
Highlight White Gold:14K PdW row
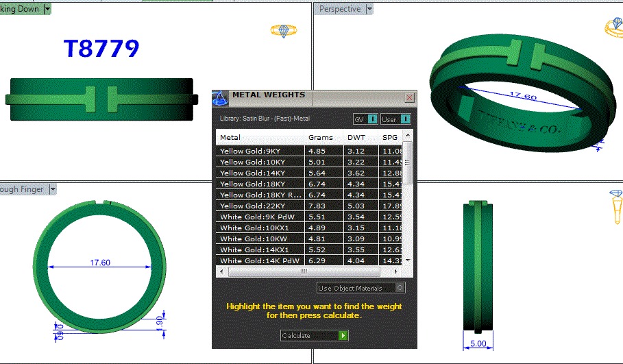(x=260, y=260)
